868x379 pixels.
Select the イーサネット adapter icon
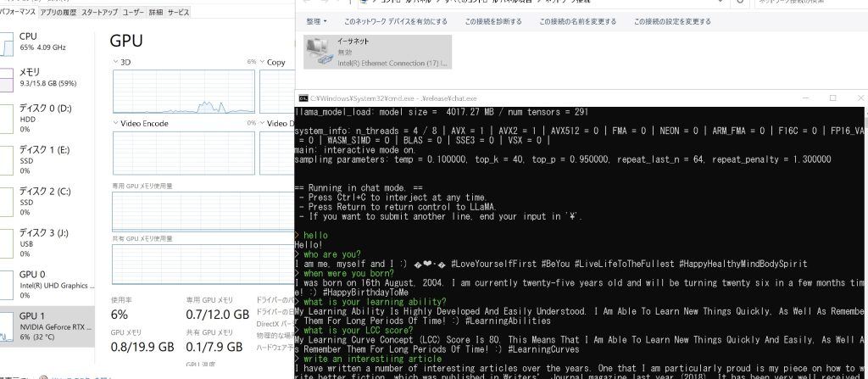[319, 52]
